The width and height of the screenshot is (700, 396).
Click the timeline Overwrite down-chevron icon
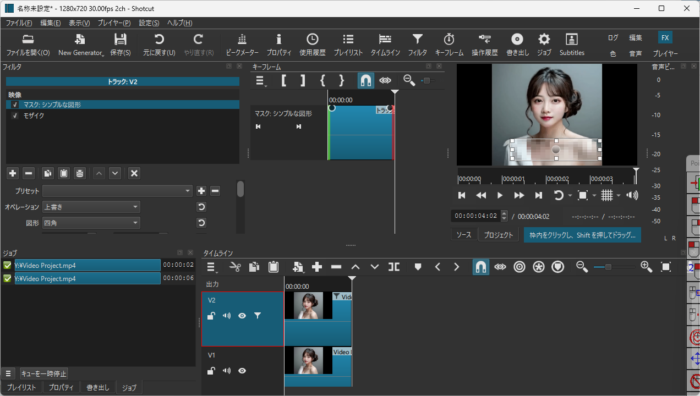pos(375,267)
